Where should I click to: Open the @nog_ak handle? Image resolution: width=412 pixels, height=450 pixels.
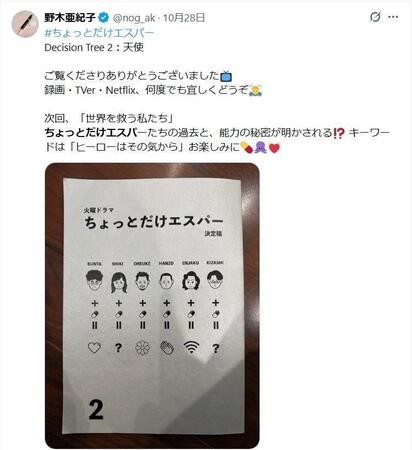[134, 18]
